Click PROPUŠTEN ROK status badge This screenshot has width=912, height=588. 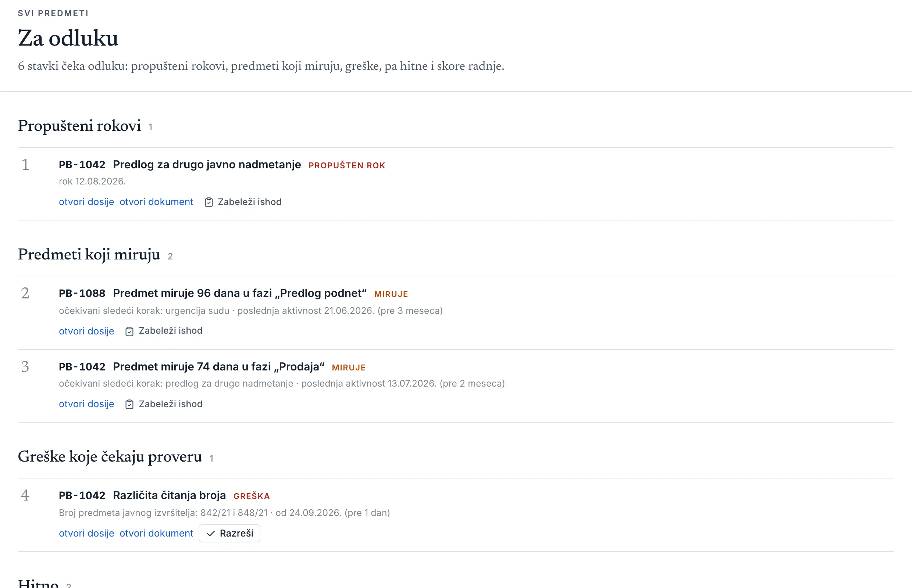[x=347, y=165]
